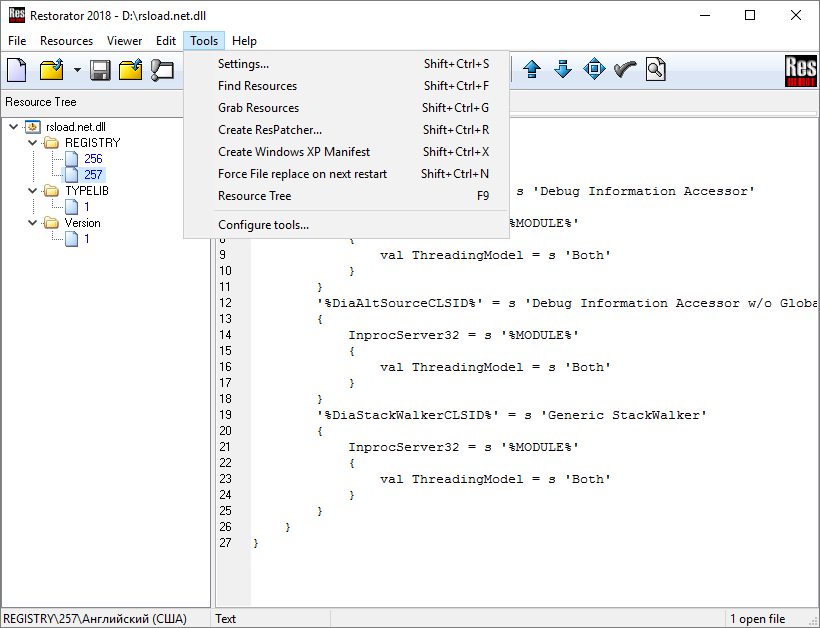Select the REGISTRY folder label
820x628 pixels.
(x=93, y=143)
